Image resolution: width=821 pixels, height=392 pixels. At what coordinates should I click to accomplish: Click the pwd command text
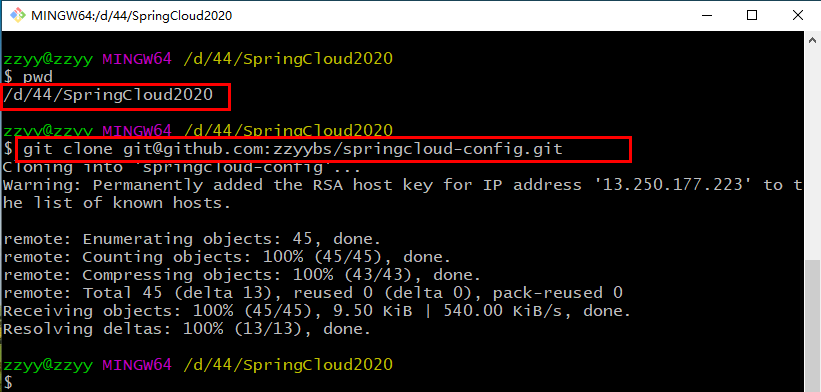[38, 78]
